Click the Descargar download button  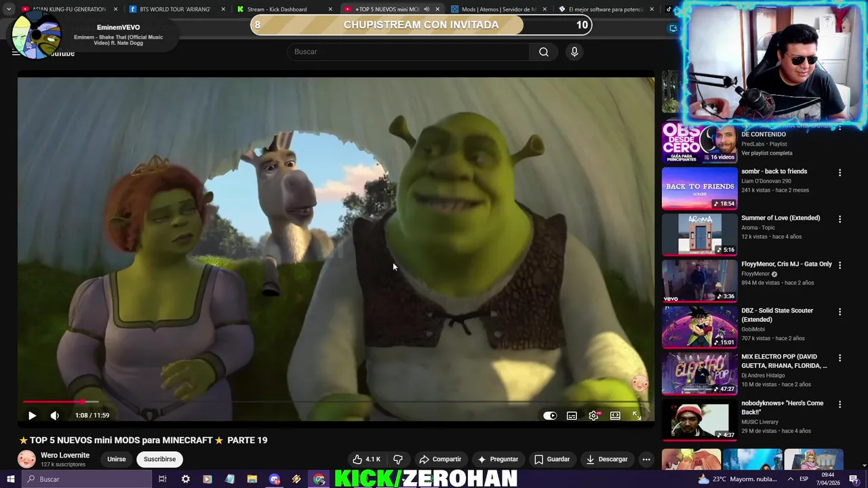point(606,459)
